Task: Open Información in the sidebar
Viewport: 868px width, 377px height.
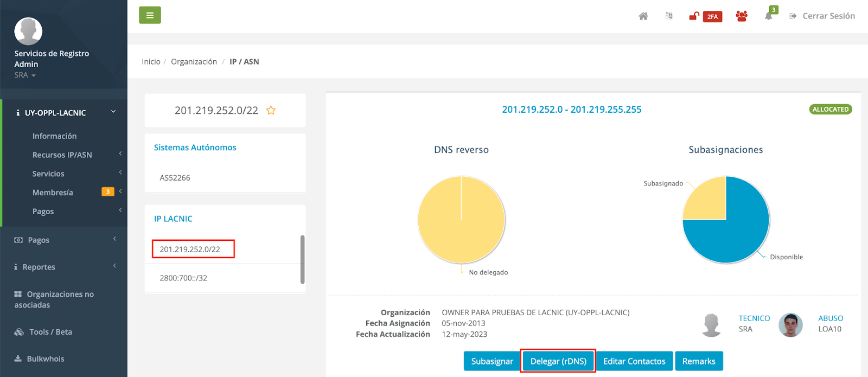Action: (54, 136)
